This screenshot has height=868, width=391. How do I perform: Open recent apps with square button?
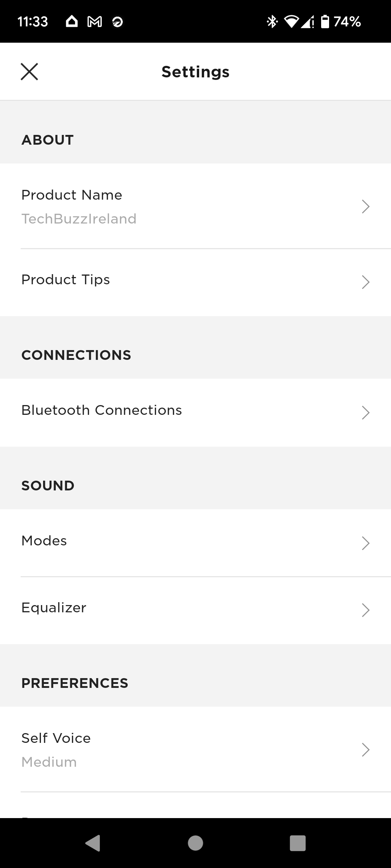pos(298,843)
